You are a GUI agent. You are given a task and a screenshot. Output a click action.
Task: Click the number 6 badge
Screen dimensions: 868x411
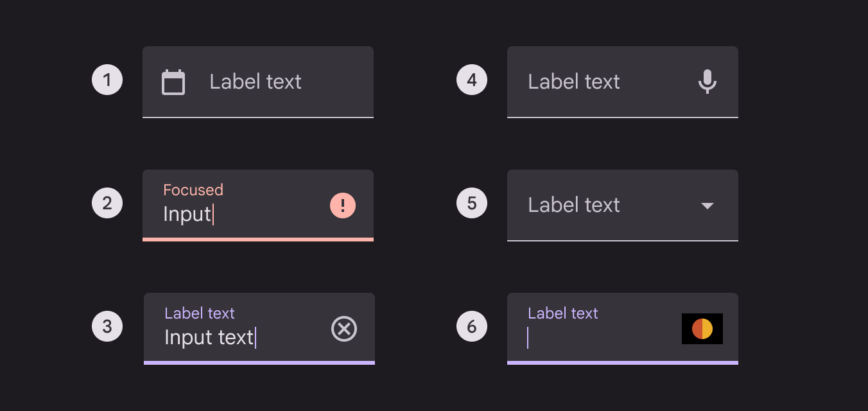click(x=472, y=327)
